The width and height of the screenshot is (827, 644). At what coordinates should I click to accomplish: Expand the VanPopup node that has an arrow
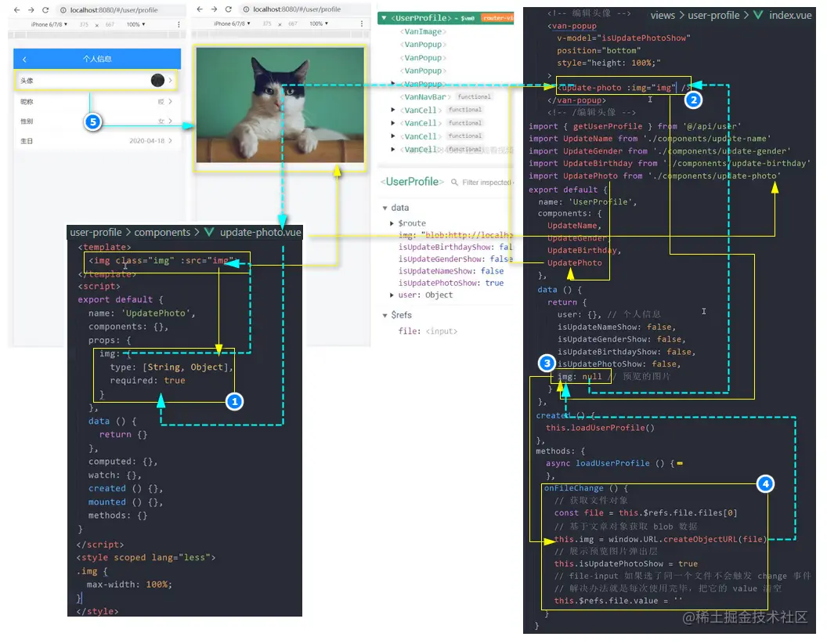point(393,84)
